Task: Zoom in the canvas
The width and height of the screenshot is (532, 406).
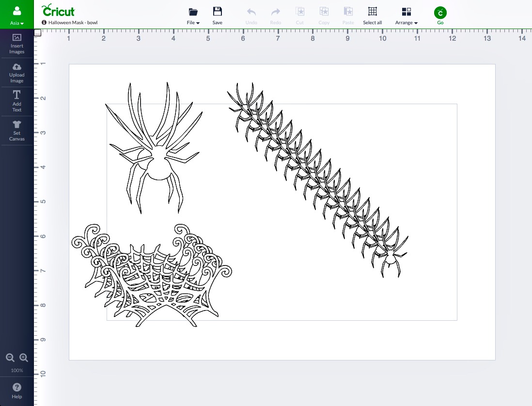Action: [24, 358]
